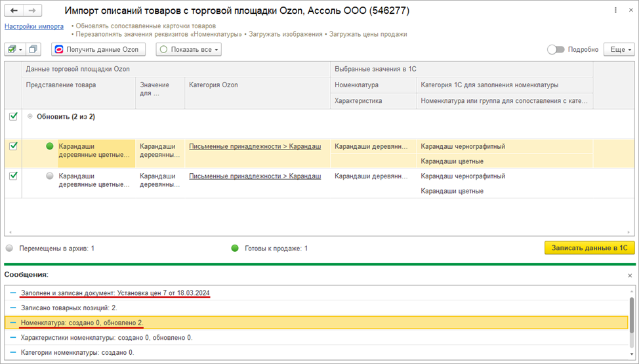The width and height of the screenshot is (639, 364).
Task: Close the import form with X
Action: [x=630, y=11]
